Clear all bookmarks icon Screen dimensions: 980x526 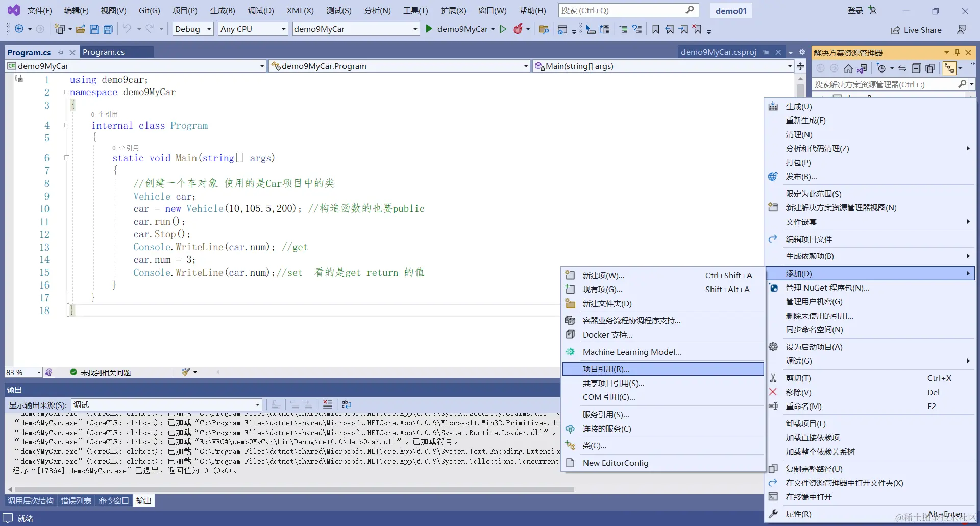tap(697, 29)
